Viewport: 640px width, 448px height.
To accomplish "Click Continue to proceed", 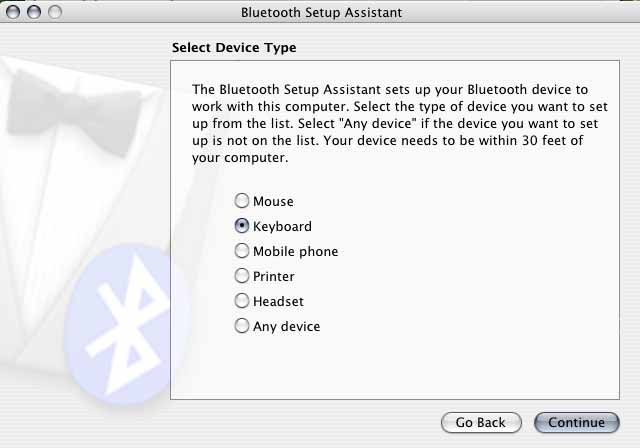I will pos(577,422).
